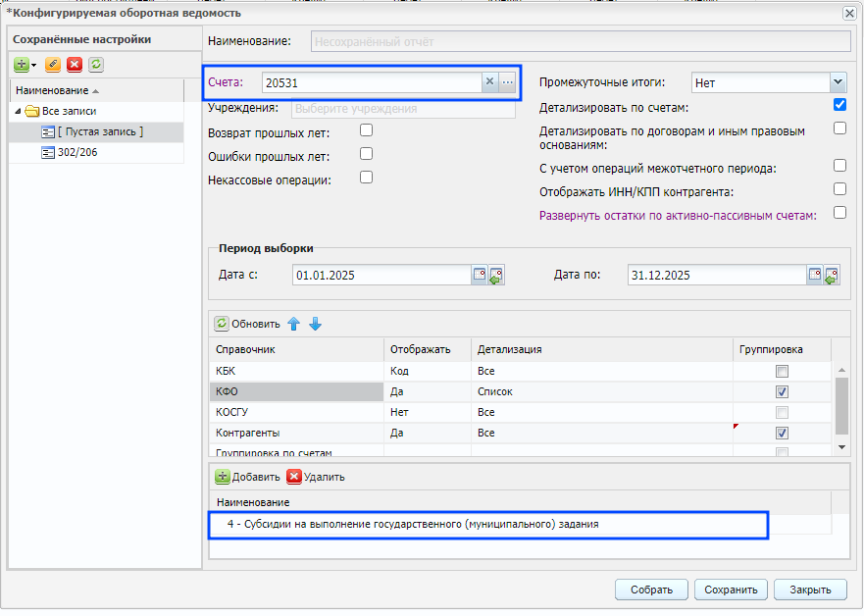Click the Счета field with 20531
864x616 pixels.
(x=372, y=82)
